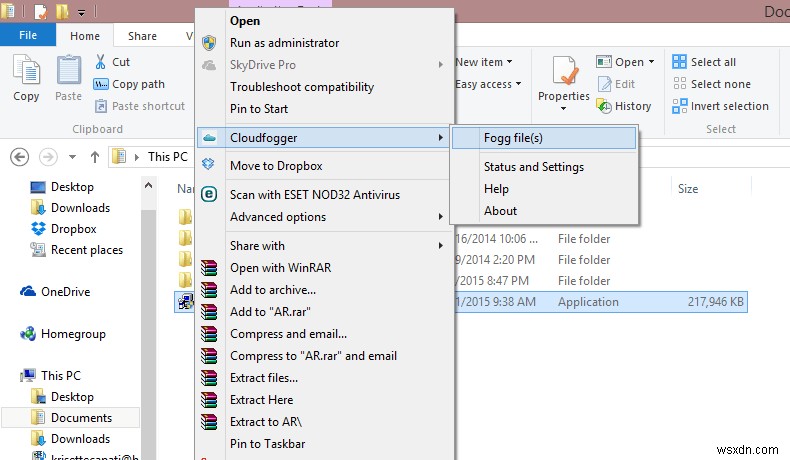Click navigation pane scrollbar up arrow

tap(149, 185)
